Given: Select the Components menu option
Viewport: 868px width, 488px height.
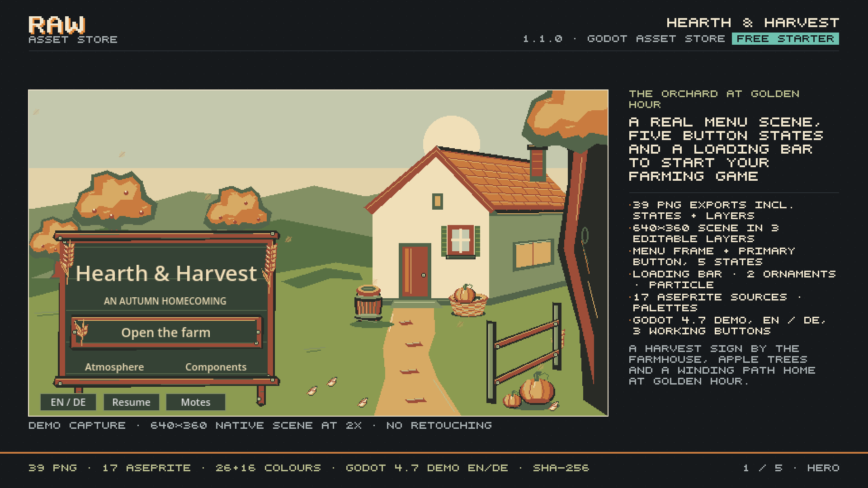Looking at the screenshot, I should [216, 367].
